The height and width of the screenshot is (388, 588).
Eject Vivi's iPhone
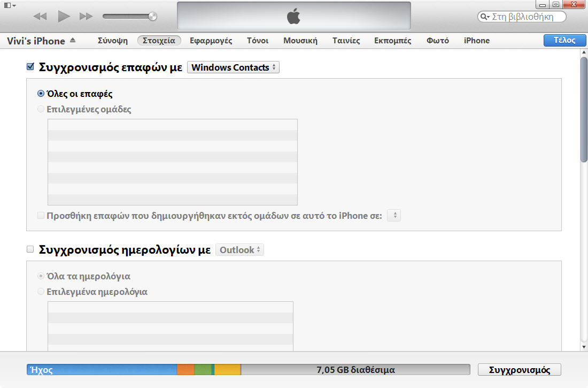[73, 40]
